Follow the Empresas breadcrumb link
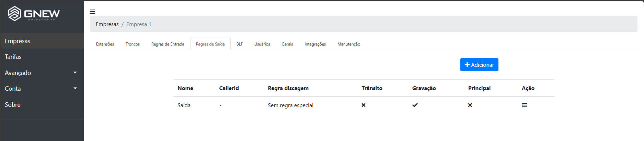 (x=107, y=24)
